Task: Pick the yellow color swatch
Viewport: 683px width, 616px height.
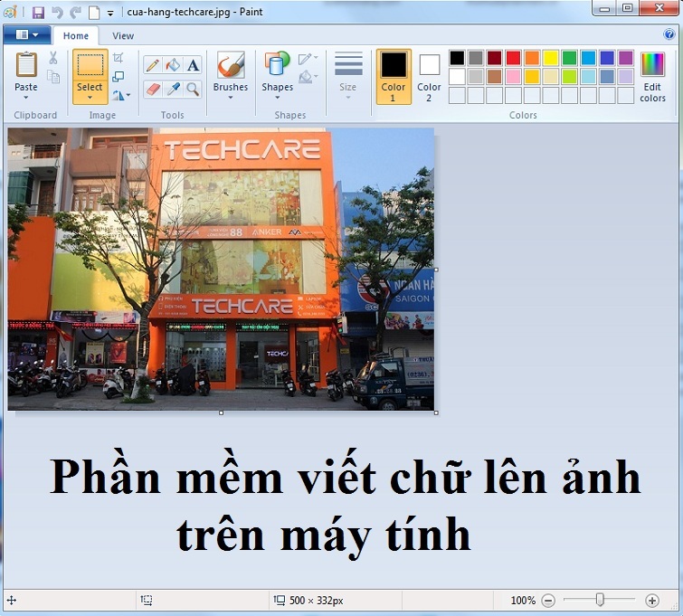Action: (551, 58)
